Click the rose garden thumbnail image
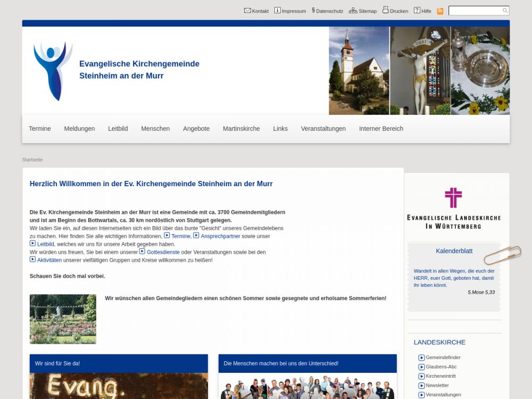 [63, 319]
